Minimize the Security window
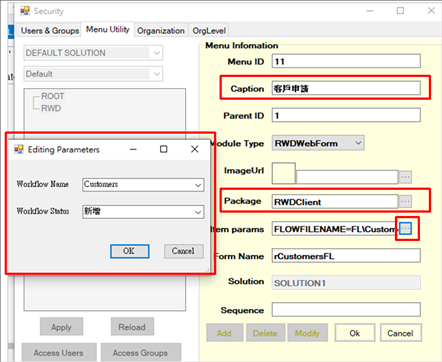The height and width of the screenshot is (362, 442). (x=370, y=11)
